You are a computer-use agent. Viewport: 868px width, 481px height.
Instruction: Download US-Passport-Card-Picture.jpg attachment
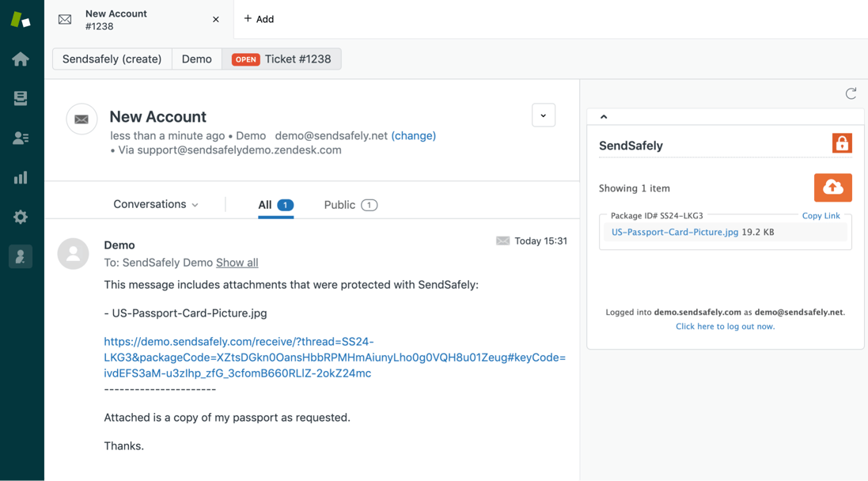coord(673,232)
